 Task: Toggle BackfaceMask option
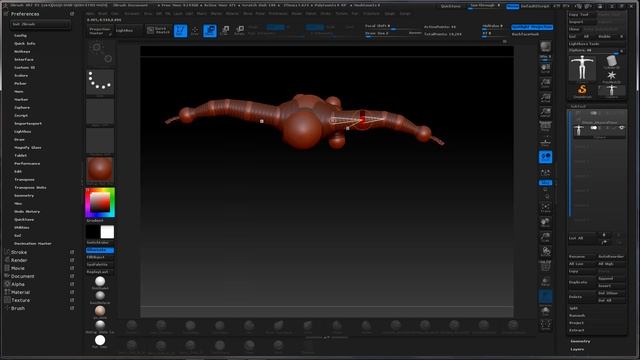click(525, 34)
